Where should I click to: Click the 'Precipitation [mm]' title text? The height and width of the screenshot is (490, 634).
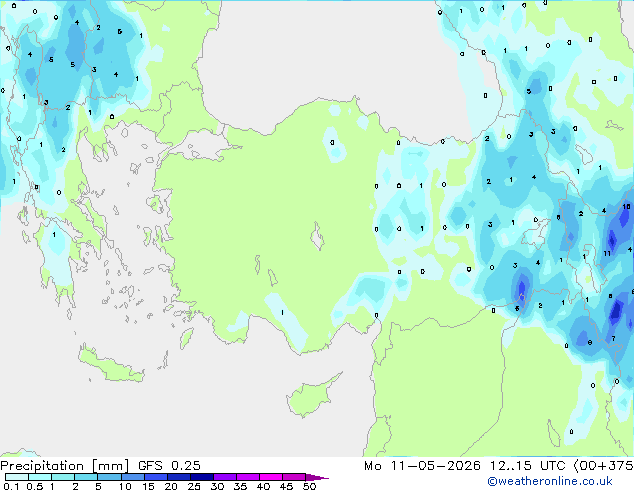[x=64, y=466]
